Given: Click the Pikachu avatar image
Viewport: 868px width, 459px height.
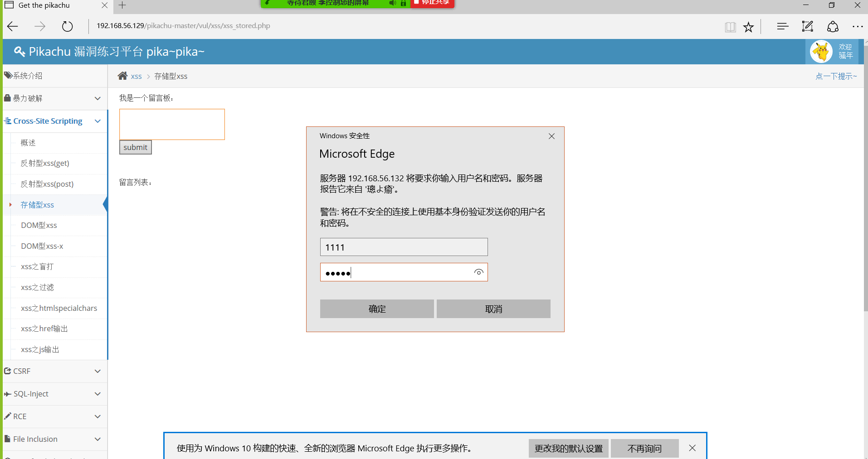Looking at the screenshot, I should 821,52.
